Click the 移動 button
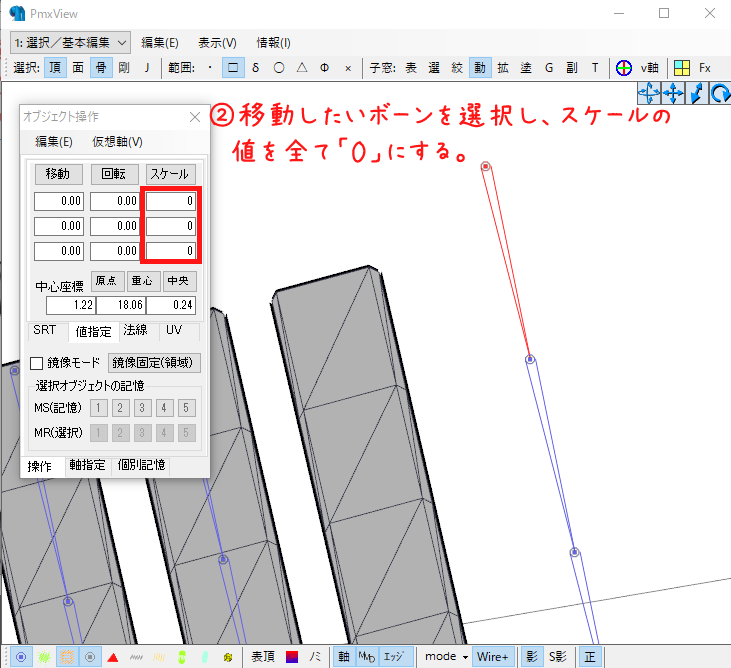731x668 pixels. click(x=59, y=174)
